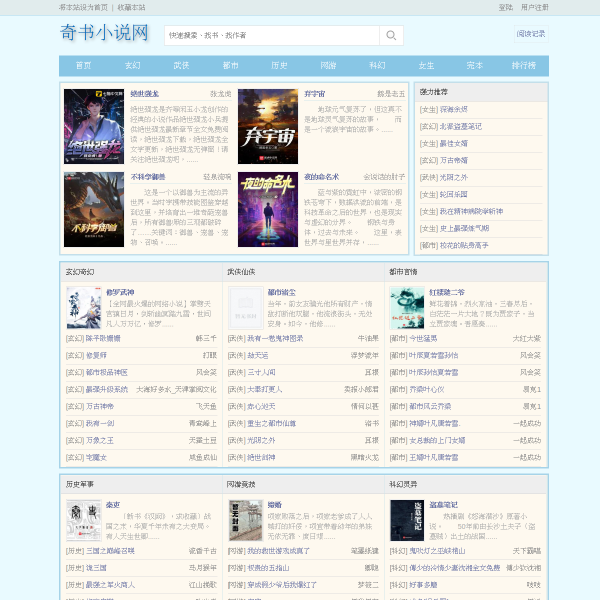Click the 修罗武神 title link
The image size is (600, 600).
[x=120, y=292]
